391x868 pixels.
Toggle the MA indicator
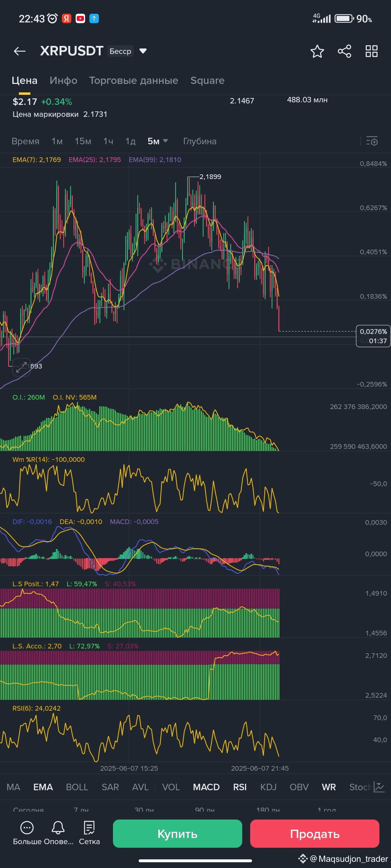(x=13, y=787)
